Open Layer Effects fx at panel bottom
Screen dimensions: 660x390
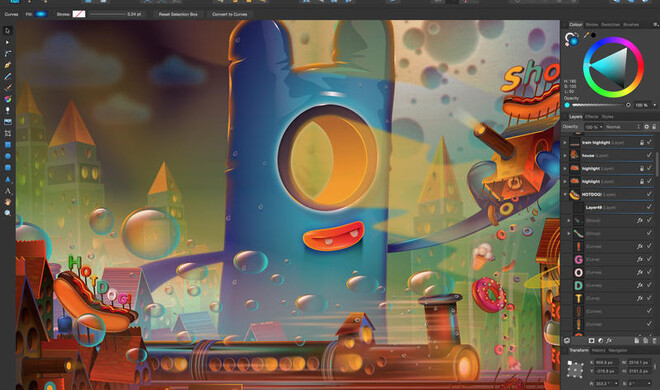[609, 340]
